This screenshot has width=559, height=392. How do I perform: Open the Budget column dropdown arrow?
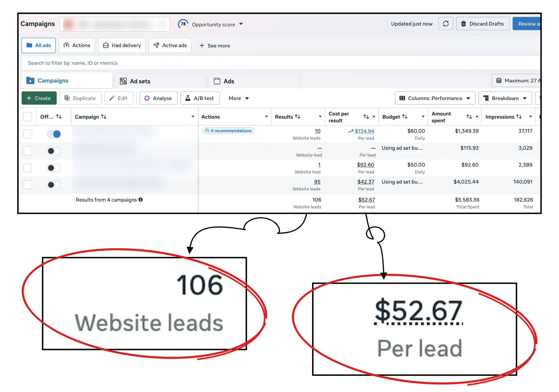tap(423, 117)
